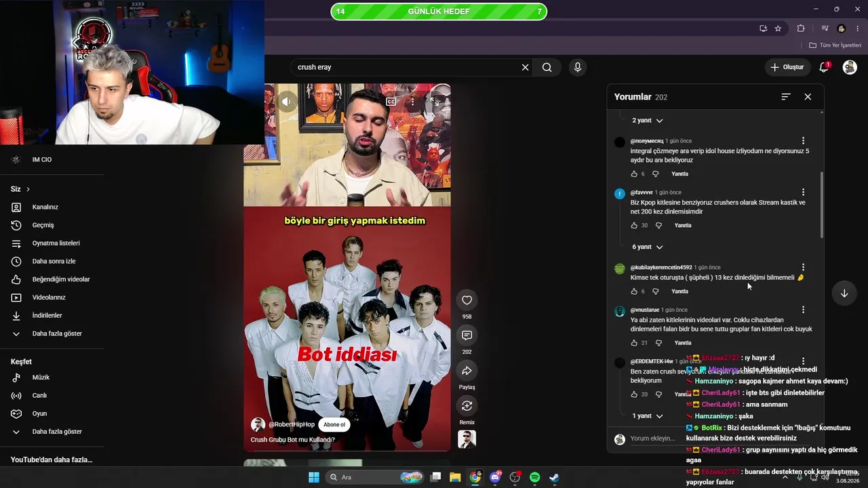Image resolution: width=868 pixels, height=488 pixels.
Task: Dislike the 'Biz Kpop kitlesine' comment
Action: click(658, 226)
